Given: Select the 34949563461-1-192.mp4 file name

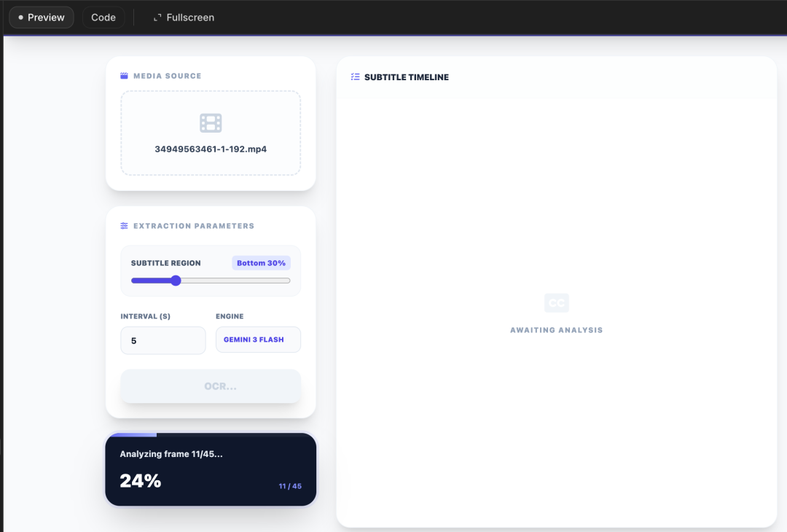Looking at the screenshot, I should click(210, 149).
